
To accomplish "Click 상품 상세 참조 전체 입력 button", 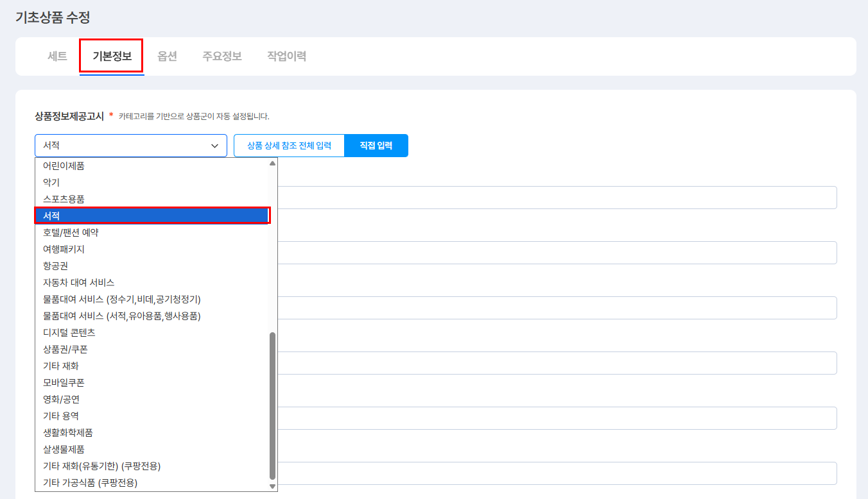I will [x=289, y=146].
